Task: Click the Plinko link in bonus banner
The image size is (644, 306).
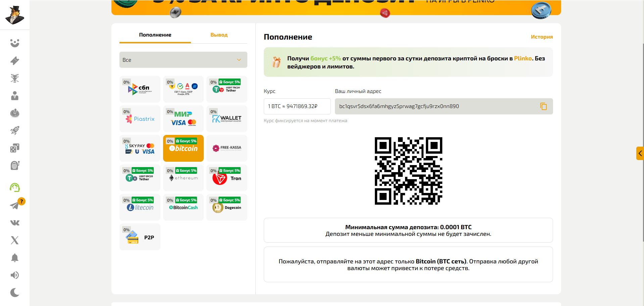Action: (523, 58)
